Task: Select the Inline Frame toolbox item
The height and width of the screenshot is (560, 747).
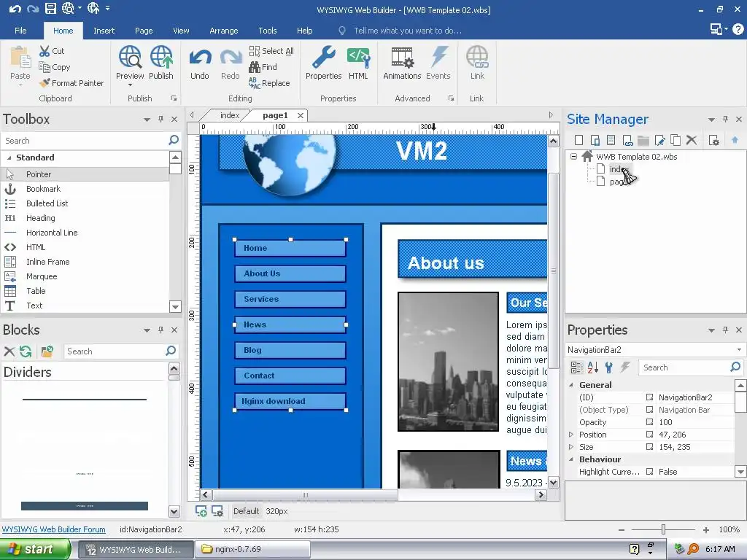Action: click(47, 262)
